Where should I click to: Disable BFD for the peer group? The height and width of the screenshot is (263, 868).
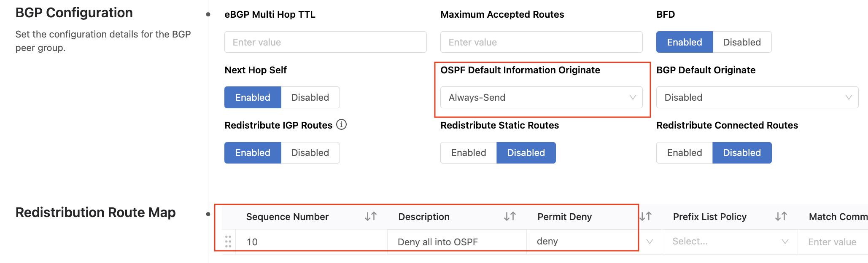[x=742, y=42]
